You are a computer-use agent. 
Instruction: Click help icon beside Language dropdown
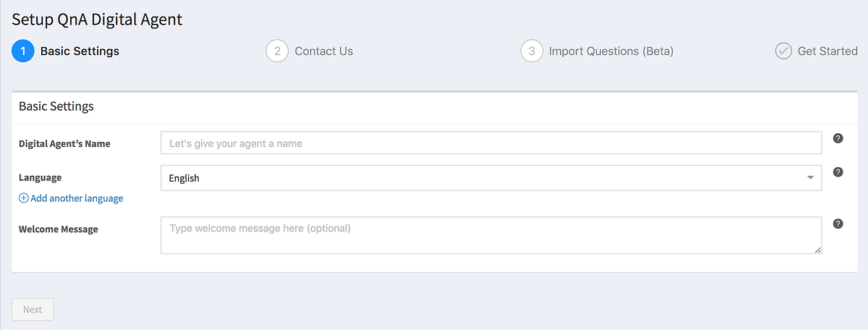(838, 172)
